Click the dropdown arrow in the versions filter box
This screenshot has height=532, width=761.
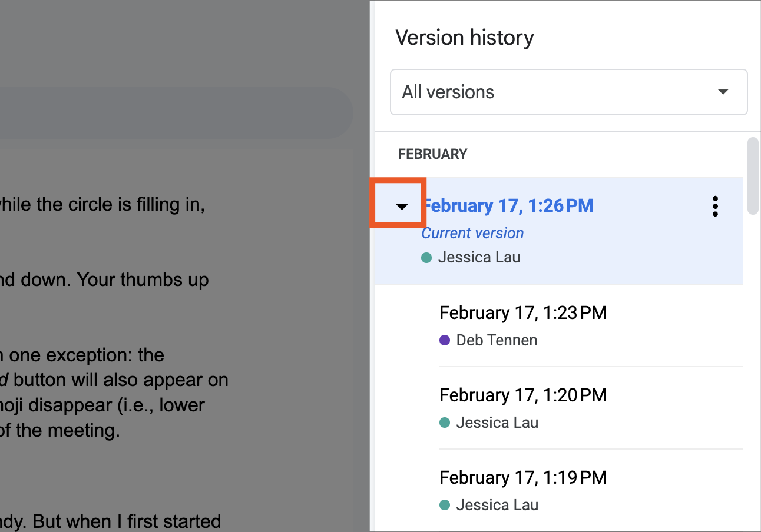pyautogui.click(x=723, y=92)
